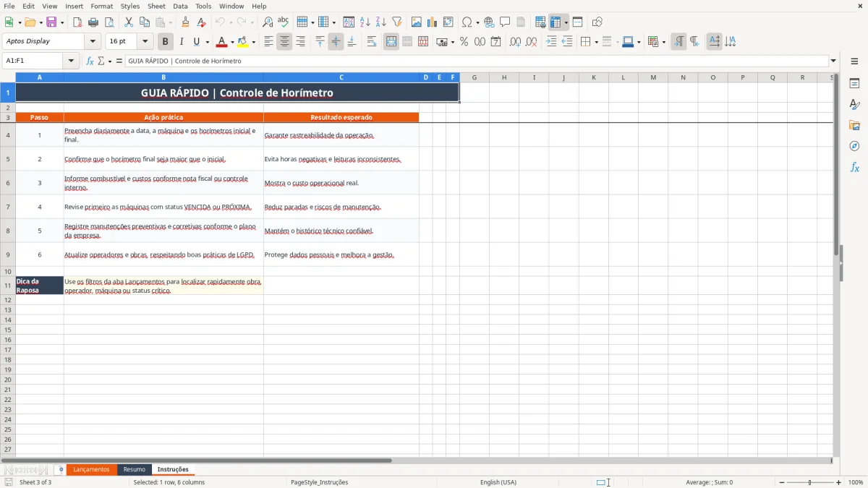This screenshot has width=868, height=488.
Task: Open the Font Color dropdown arrow
Action: [232, 42]
